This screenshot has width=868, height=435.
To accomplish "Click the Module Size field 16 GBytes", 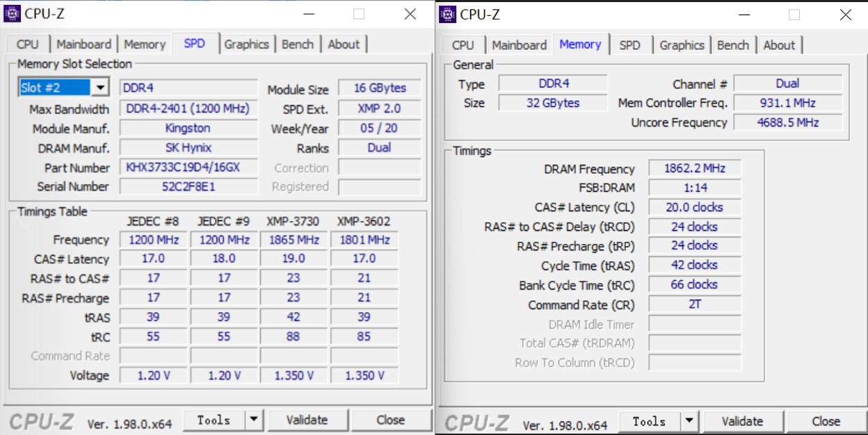I will [380, 88].
